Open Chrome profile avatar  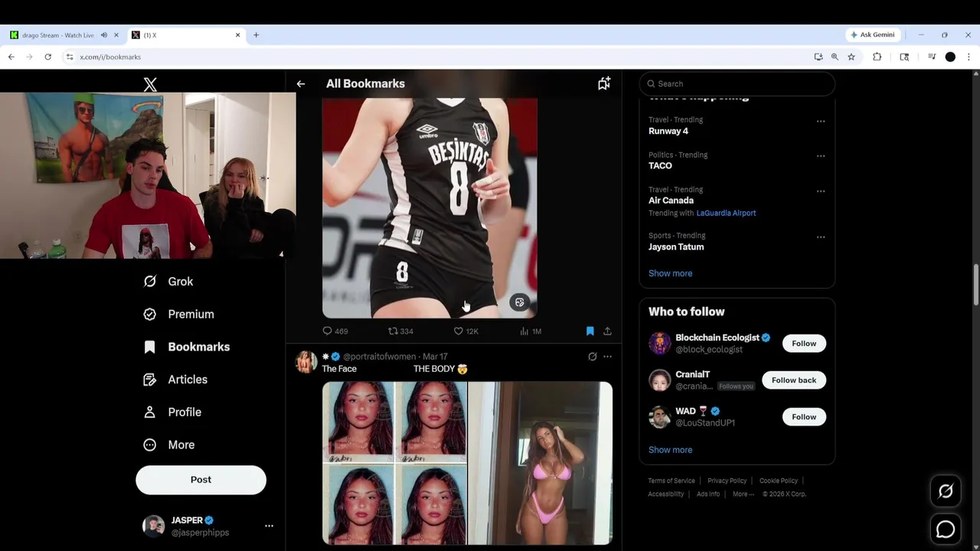950,57
